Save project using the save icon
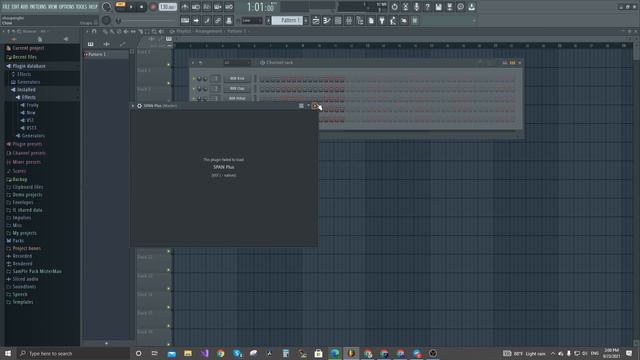The height and width of the screenshot is (360, 640). 438,7
